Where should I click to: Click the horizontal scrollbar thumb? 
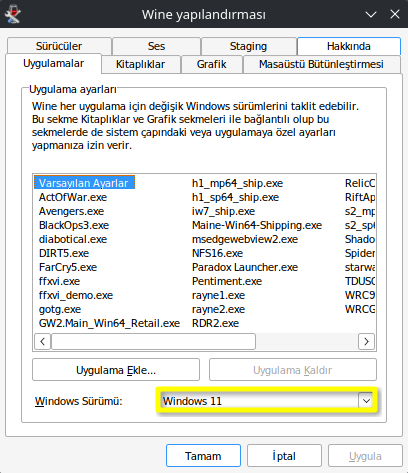153,341
